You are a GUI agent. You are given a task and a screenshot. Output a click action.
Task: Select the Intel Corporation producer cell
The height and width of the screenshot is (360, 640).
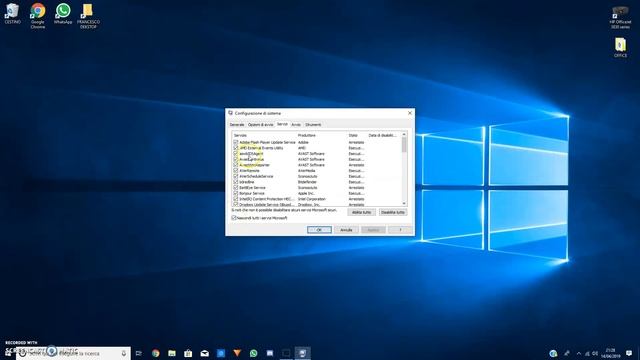tap(312, 199)
